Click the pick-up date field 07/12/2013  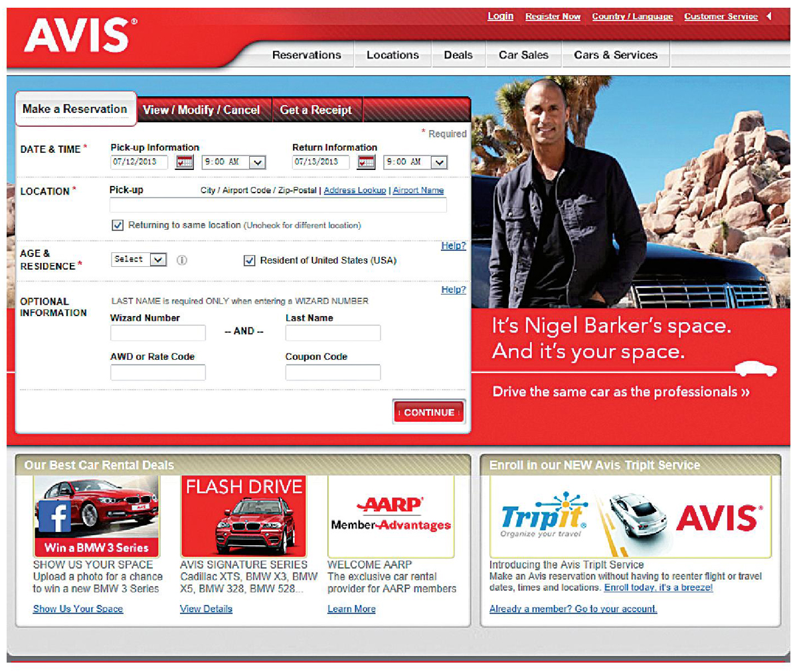(x=139, y=162)
